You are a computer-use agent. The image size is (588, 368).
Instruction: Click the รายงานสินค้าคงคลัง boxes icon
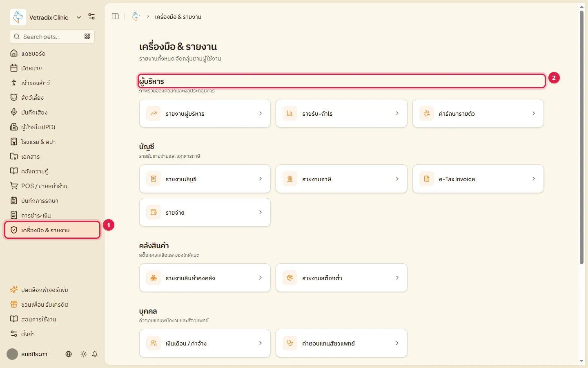(154, 278)
